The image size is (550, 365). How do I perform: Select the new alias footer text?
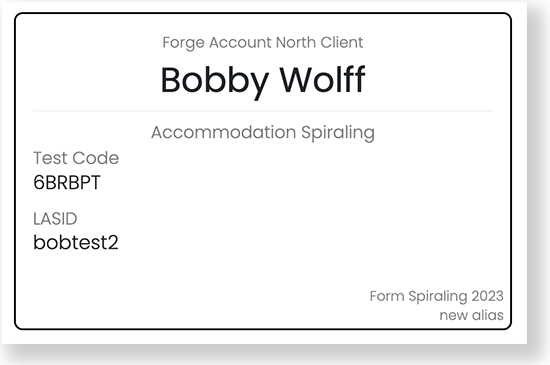pos(471,315)
